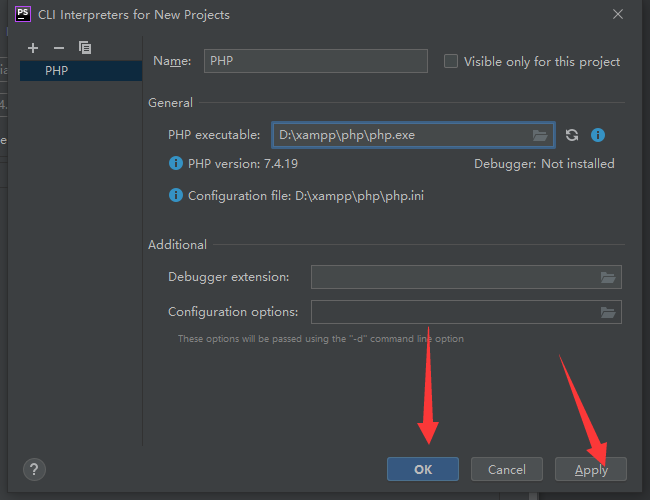This screenshot has width=650, height=500.
Task: Browse for PHP executable folder icon
Action: coord(540,135)
